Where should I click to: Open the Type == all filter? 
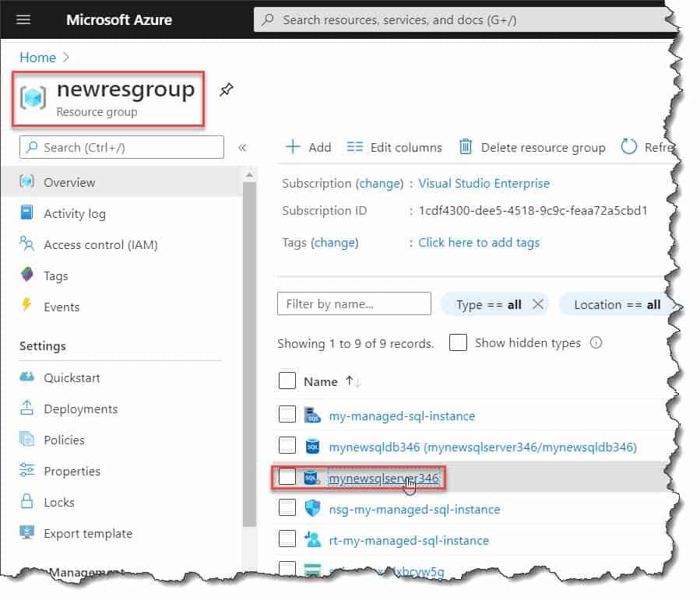tap(488, 305)
